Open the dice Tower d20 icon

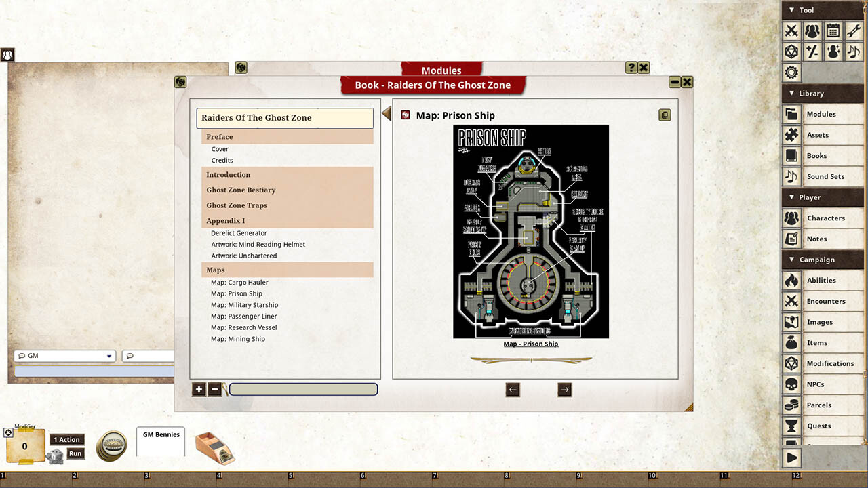click(x=791, y=51)
